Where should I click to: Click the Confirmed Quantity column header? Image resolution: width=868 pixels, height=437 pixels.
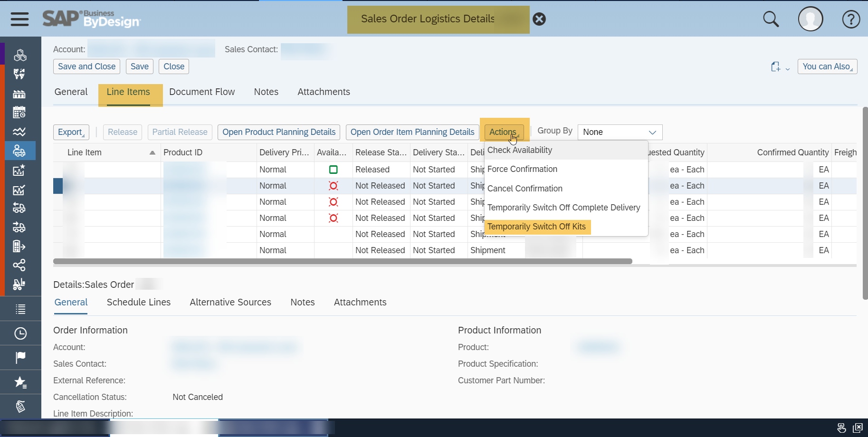click(769, 152)
